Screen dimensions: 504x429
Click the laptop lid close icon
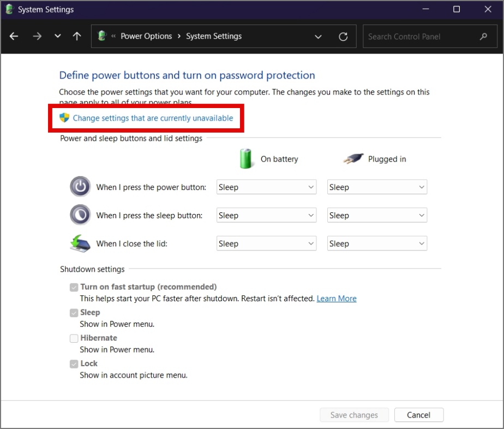click(80, 243)
